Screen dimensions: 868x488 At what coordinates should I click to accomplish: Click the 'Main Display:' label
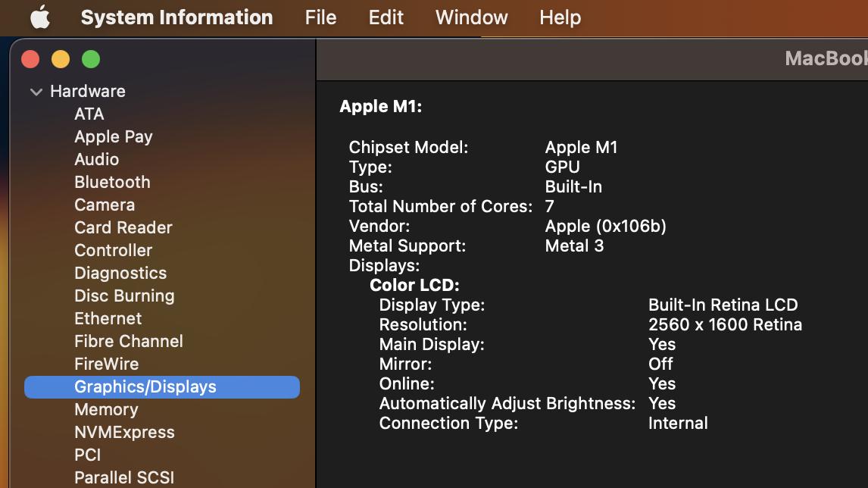[x=432, y=345]
